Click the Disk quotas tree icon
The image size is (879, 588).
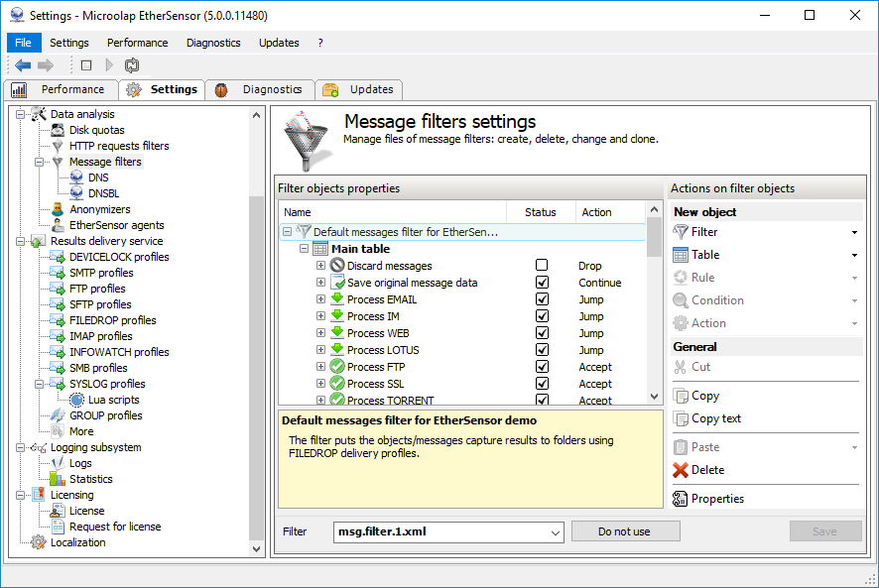pyautogui.click(x=58, y=130)
